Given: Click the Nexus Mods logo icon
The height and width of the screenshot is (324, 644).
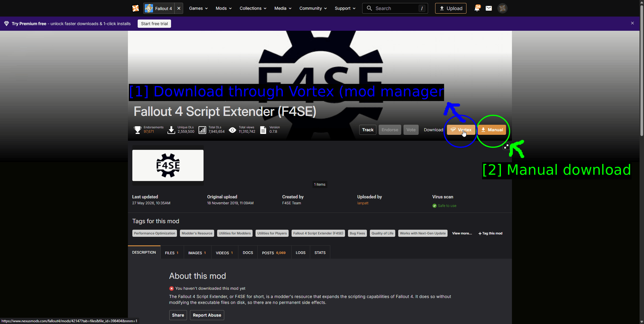Looking at the screenshot, I should 136,8.
